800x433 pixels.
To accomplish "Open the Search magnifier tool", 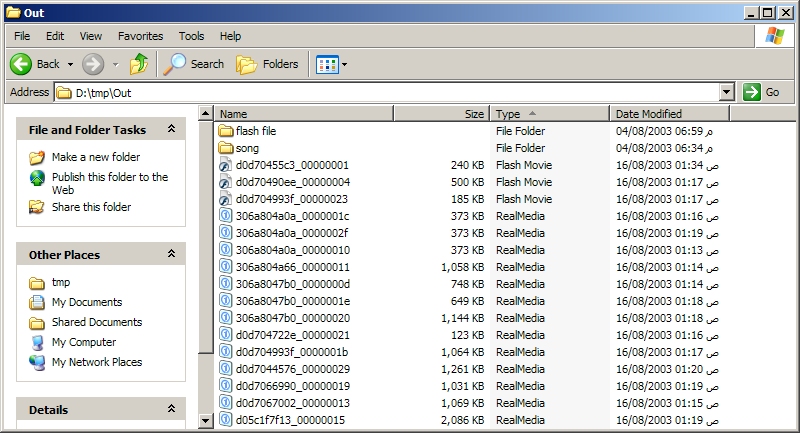I will [x=176, y=64].
